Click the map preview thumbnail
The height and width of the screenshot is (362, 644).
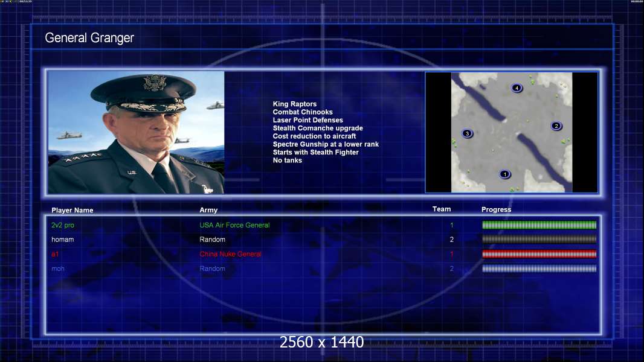[x=511, y=132]
